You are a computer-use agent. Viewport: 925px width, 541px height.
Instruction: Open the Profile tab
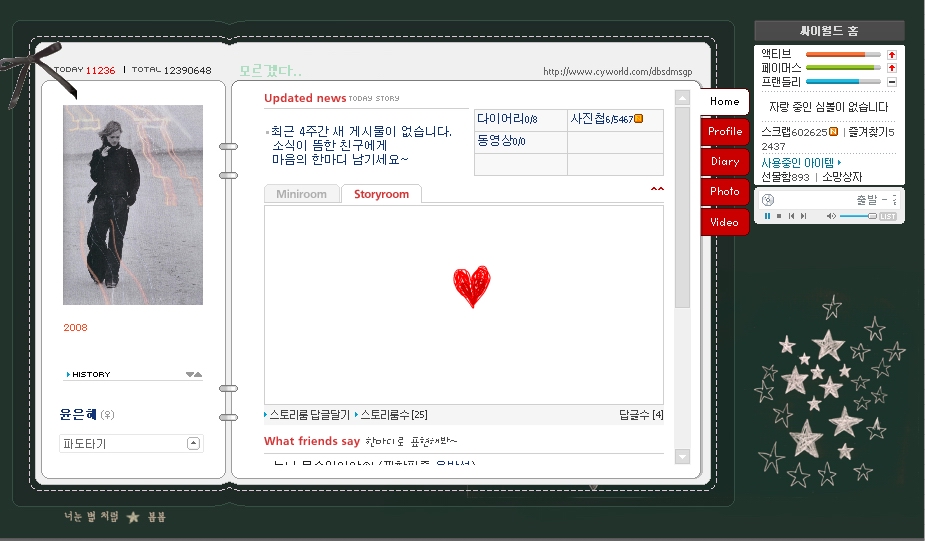(725, 132)
